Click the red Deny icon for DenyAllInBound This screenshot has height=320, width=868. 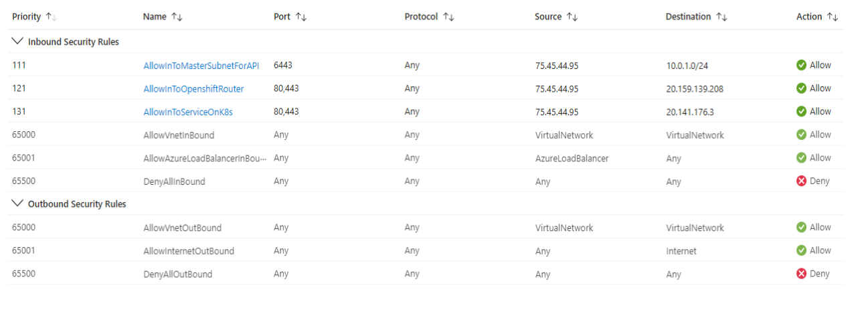pyautogui.click(x=801, y=181)
